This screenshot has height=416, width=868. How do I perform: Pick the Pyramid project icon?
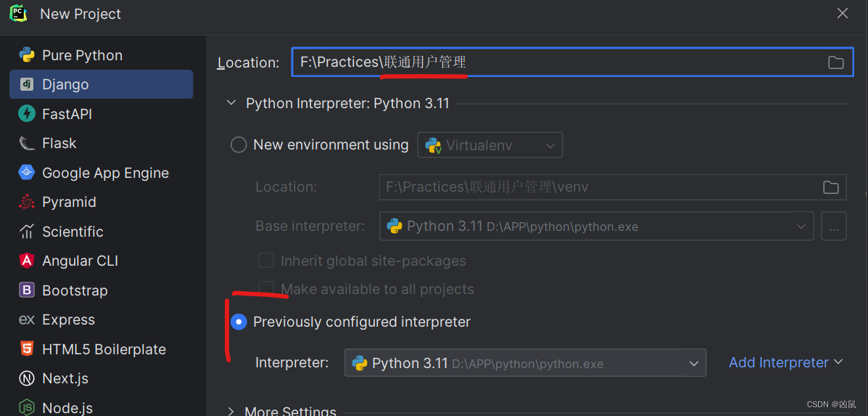tap(27, 202)
